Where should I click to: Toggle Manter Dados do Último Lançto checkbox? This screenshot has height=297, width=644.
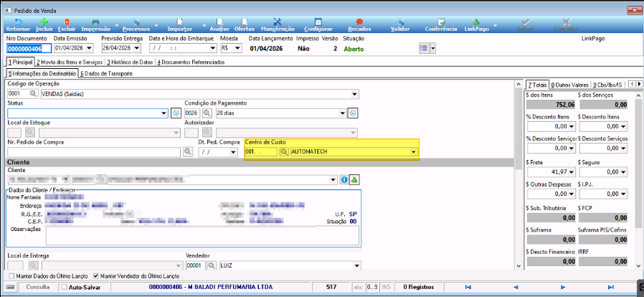[x=11, y=276]
